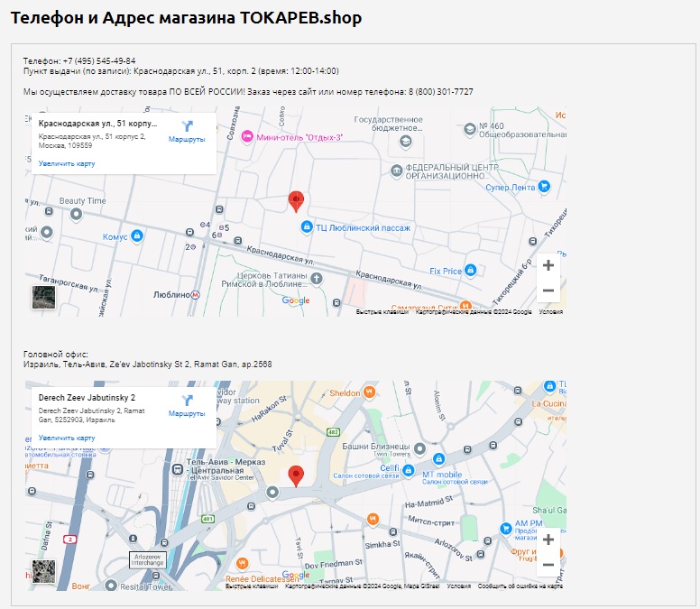Click 'Увеличить карту' in Derech Zeev Jabutinsky card
This screenshot has width=700, height=609.
click(x=67, y=438)
